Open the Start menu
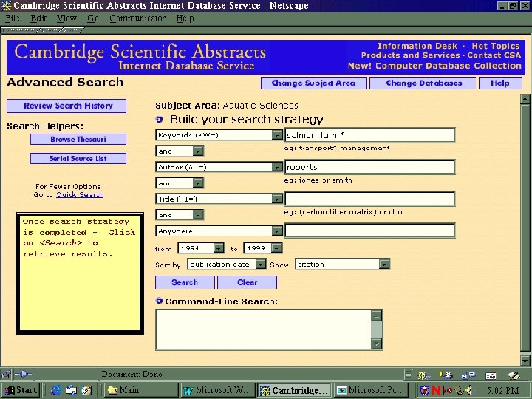 pyautogui.click(x=21, y=390)
